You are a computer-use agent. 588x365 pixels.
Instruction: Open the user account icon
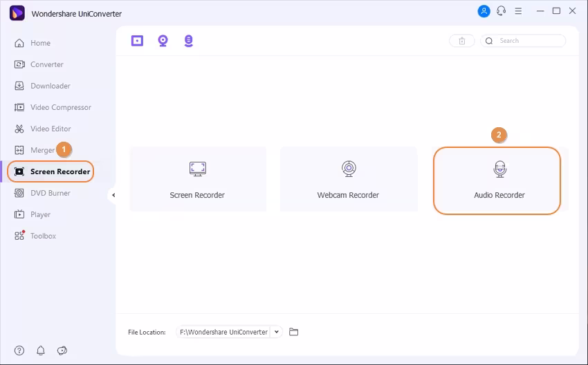point(484,11)
